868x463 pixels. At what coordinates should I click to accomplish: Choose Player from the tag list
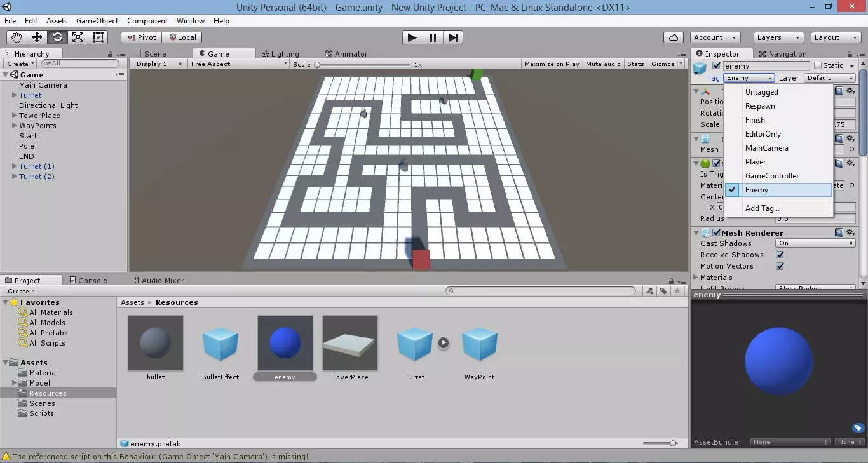756,162
